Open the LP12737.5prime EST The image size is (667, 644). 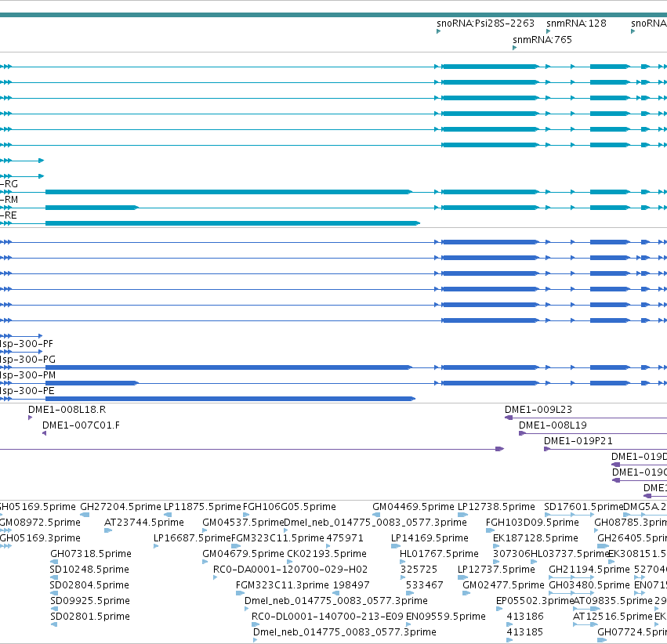[496, 570]
